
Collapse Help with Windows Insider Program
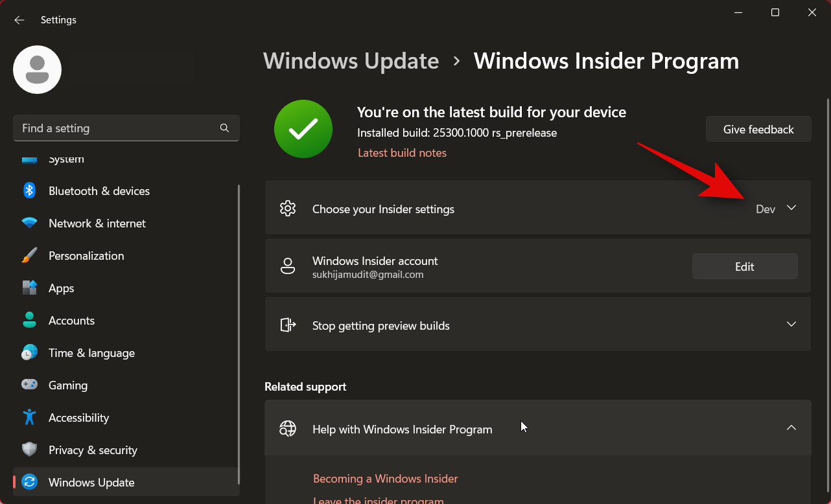(791, 428)
